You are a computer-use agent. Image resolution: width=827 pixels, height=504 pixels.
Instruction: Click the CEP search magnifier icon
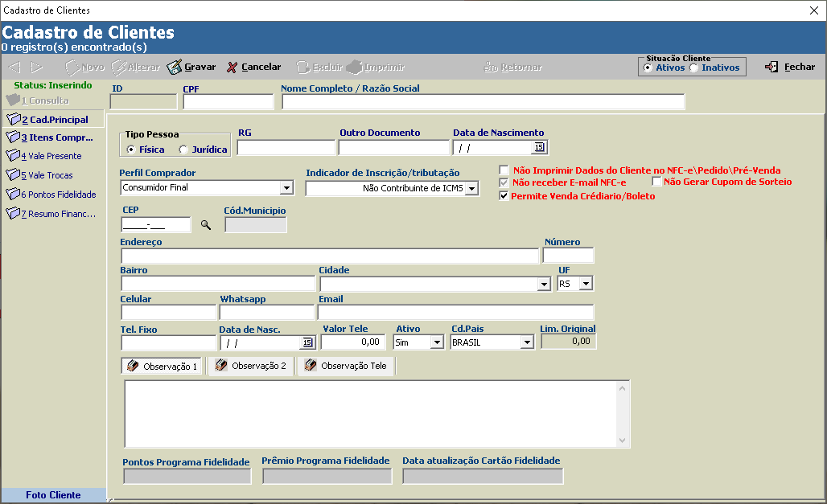point(206,225)
